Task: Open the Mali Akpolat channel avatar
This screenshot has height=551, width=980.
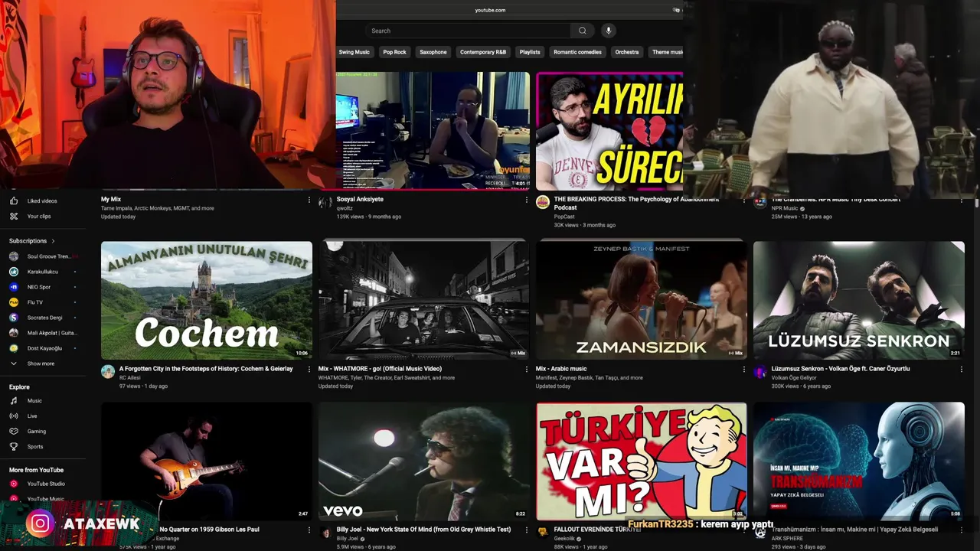Action: pos(14,333)
